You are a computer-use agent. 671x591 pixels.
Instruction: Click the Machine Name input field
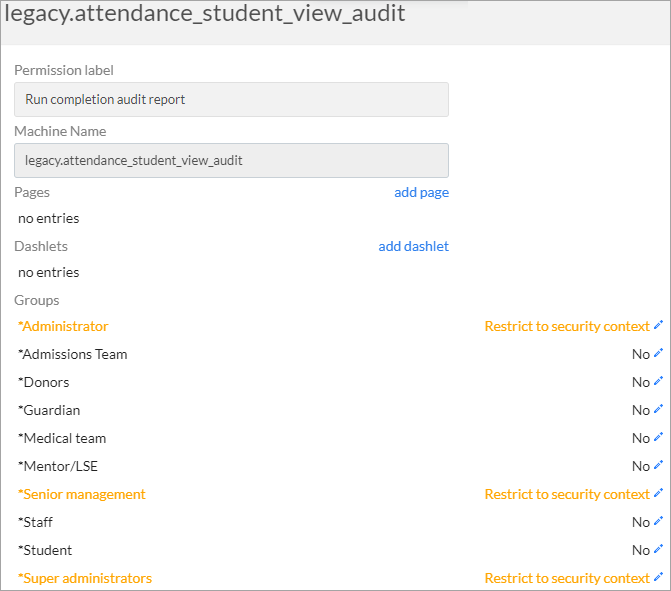(x=232, y=160)
